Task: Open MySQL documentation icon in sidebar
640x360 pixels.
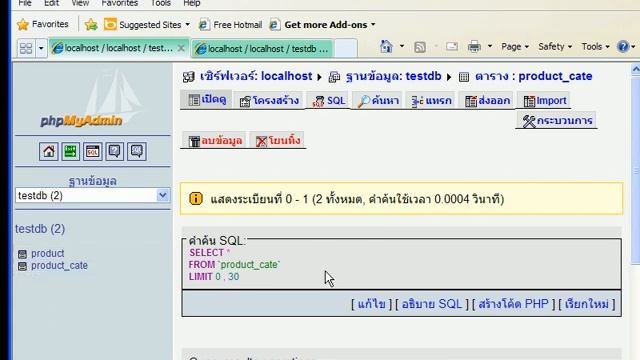Action: [137, 151]
